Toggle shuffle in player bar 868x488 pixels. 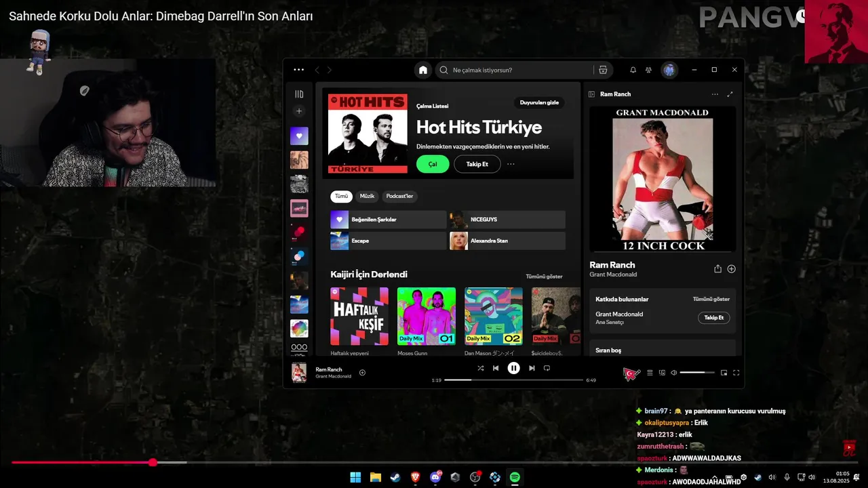(480, 368)
